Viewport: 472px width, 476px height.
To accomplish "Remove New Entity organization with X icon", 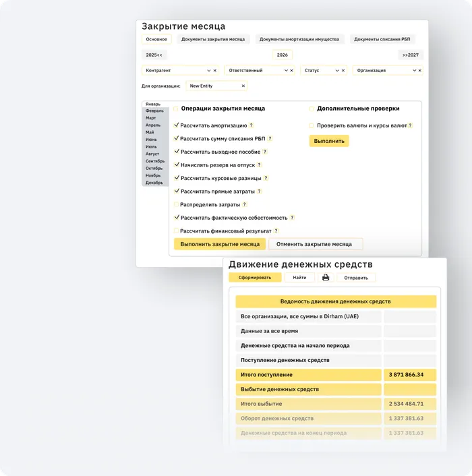I will 243,86.
